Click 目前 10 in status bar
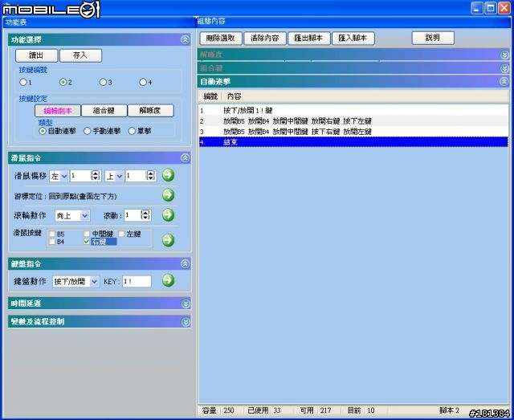Viewport: 514px width, 420px height. pyautogui.click(x=361, y=410)
